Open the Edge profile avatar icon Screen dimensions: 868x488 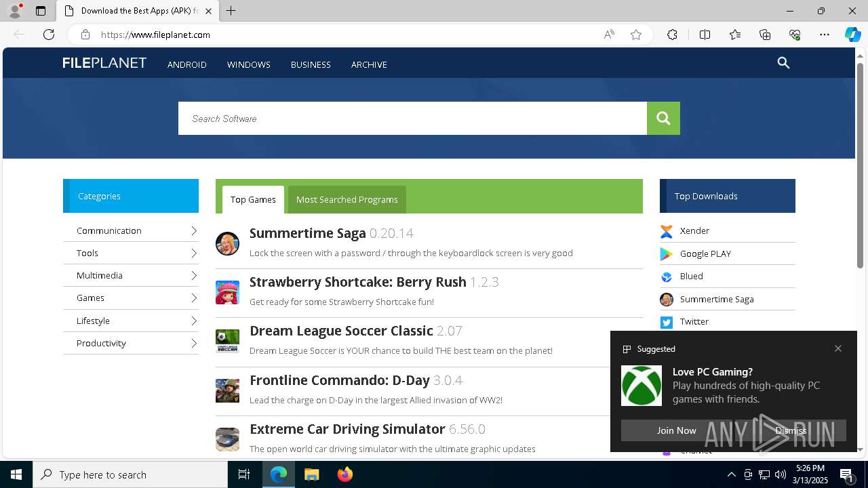pyautogui.click(x=14, y=11)
